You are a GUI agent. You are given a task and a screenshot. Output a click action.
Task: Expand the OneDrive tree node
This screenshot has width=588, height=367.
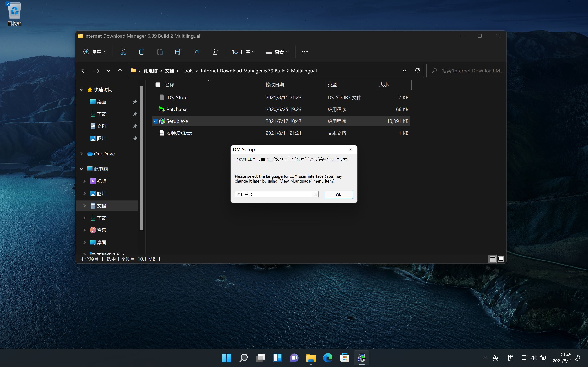click(x=81, y=154)
